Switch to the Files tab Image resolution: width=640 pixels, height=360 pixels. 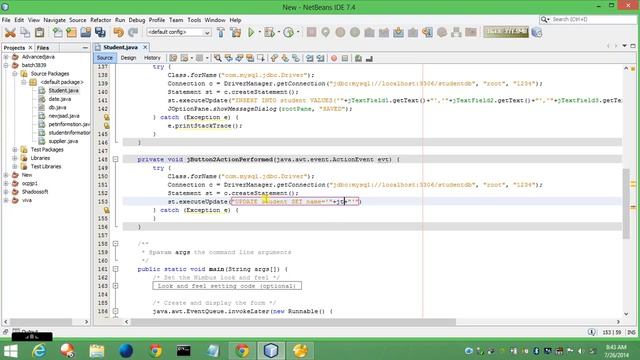point(43,48)
